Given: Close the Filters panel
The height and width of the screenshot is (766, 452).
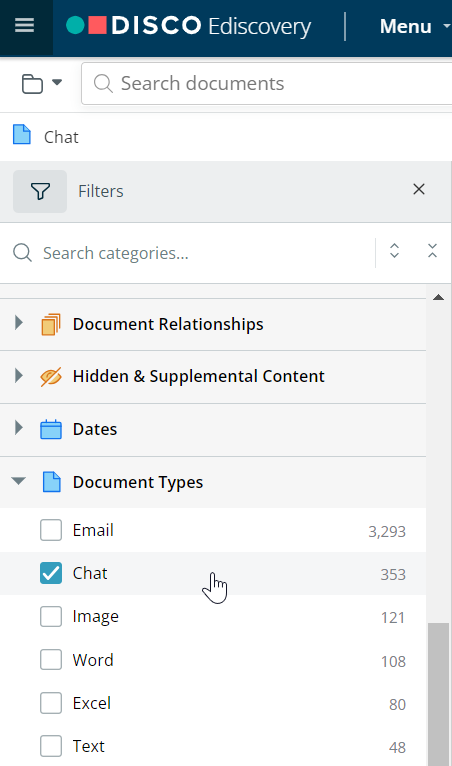Looking at the screenshot, I should point(419,190).
